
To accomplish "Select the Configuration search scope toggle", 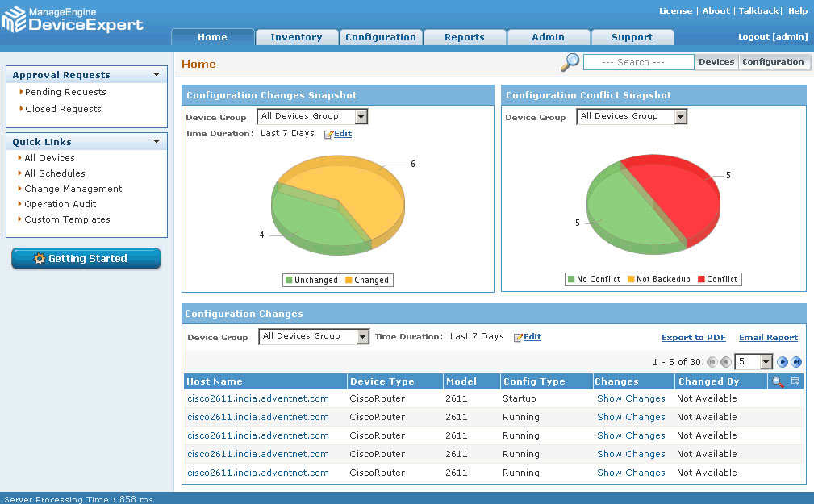I will [x=773, y=62].
